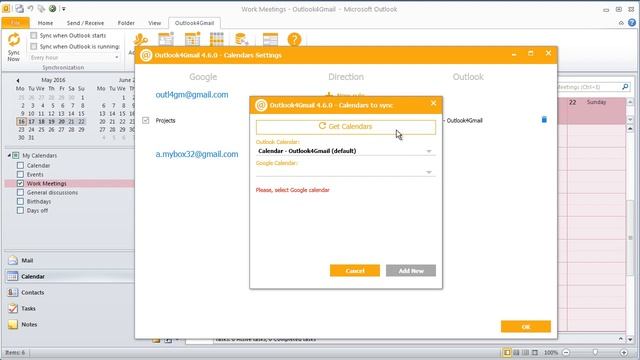Open Mail in the navigation pane

tap(69, 260)
